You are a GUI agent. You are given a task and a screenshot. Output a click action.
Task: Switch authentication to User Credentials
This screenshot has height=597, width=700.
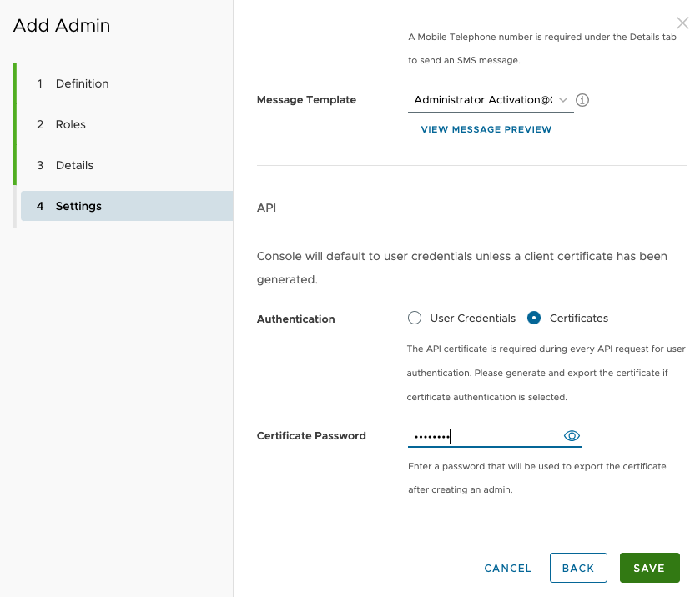[x=415, y=318]
